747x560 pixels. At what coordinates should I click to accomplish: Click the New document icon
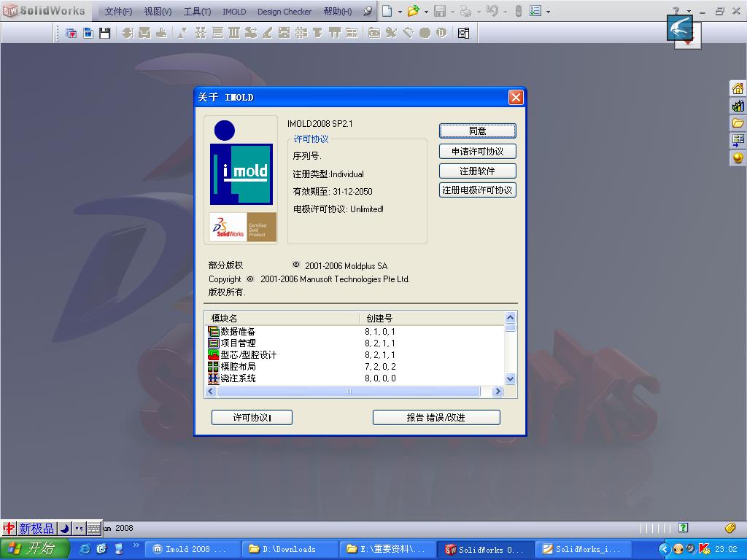tap(387, 11)
